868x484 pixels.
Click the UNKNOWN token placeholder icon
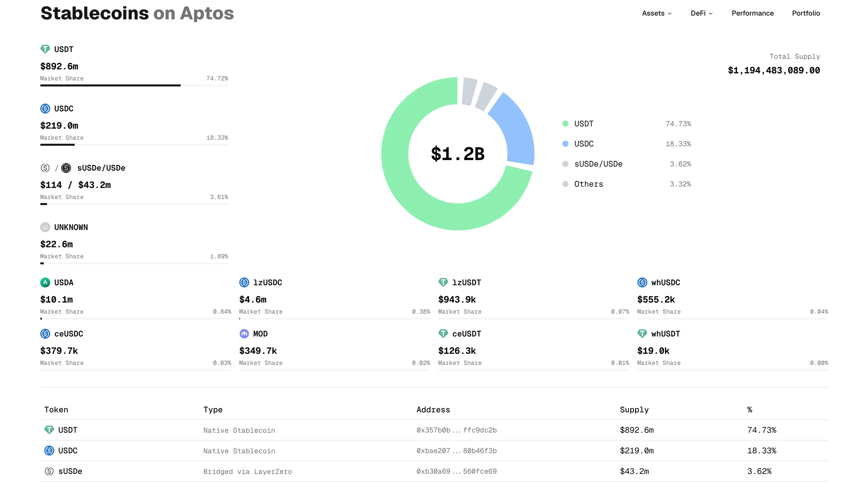pyautogui.click(x=46, y=227)
